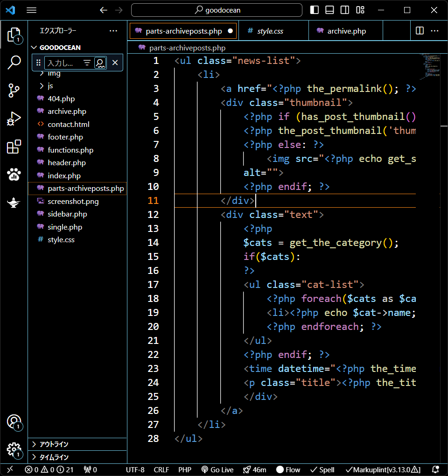Open single.php in the explorer
Viewport: 448px width, 476px height.
(x=77, y=227)
